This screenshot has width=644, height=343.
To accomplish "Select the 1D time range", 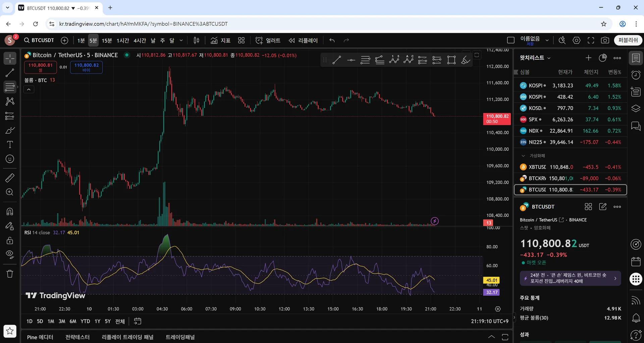I will [30, 321].
